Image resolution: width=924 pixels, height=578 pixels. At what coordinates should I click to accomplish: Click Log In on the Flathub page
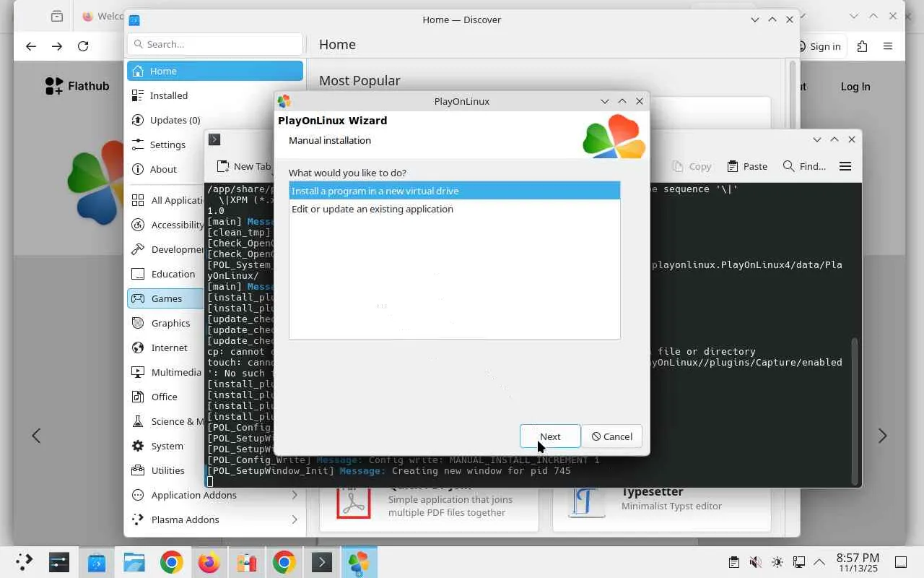(855, 87)
